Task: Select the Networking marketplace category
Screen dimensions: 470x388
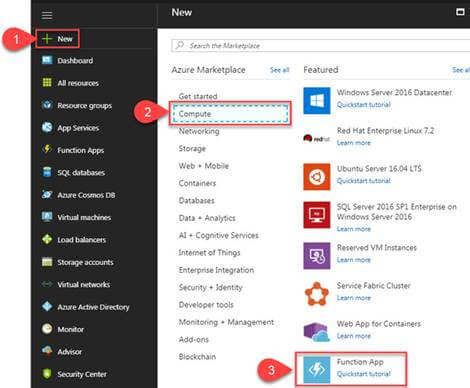Action: pos(199,131)
